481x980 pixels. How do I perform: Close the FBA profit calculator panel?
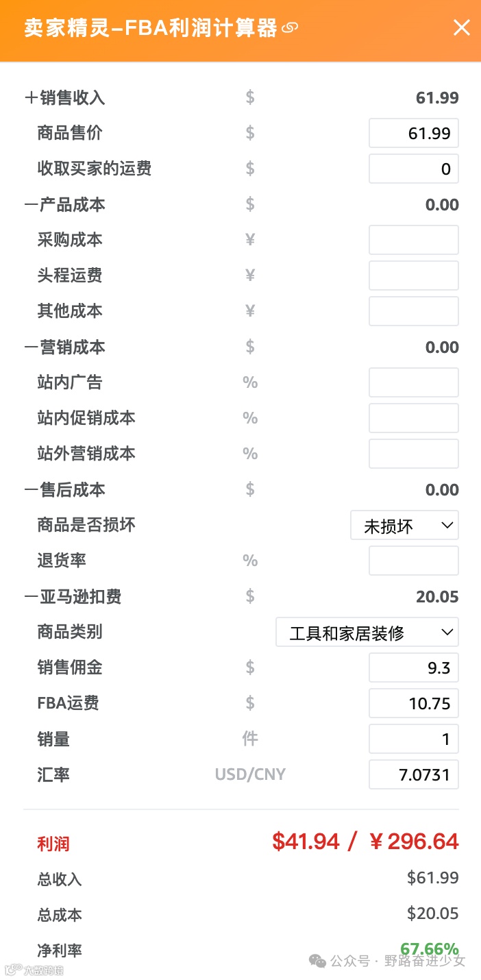[x=462, y=27]
